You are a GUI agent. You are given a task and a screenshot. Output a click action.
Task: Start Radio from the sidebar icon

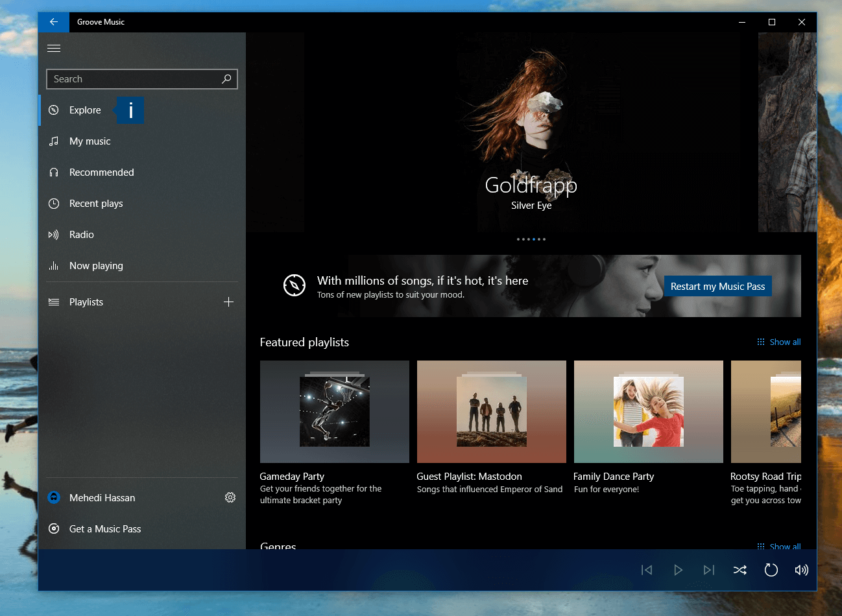pos(54,235)
